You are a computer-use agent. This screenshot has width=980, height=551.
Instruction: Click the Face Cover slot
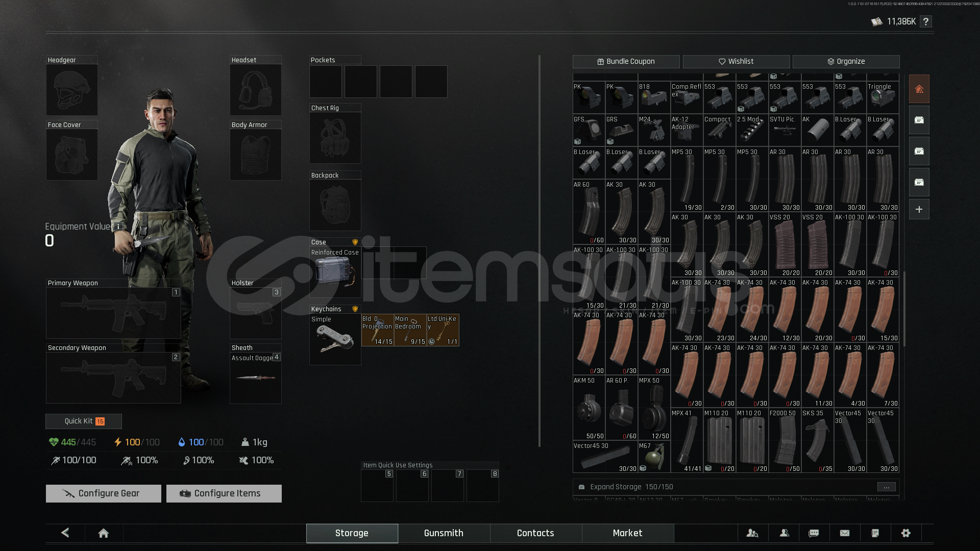(x=72, y=155)
